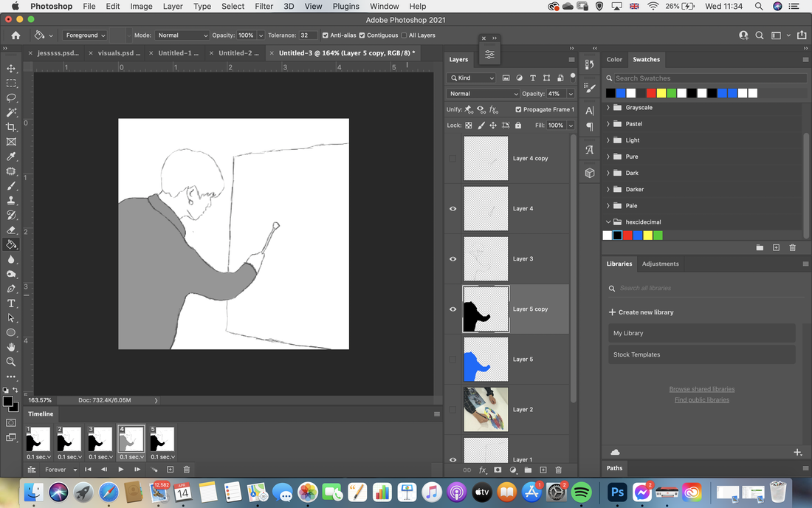The width and height of the screenshot is (812, 508).
Task: Select the Horizontal Type tool
Action: (11, 303)
